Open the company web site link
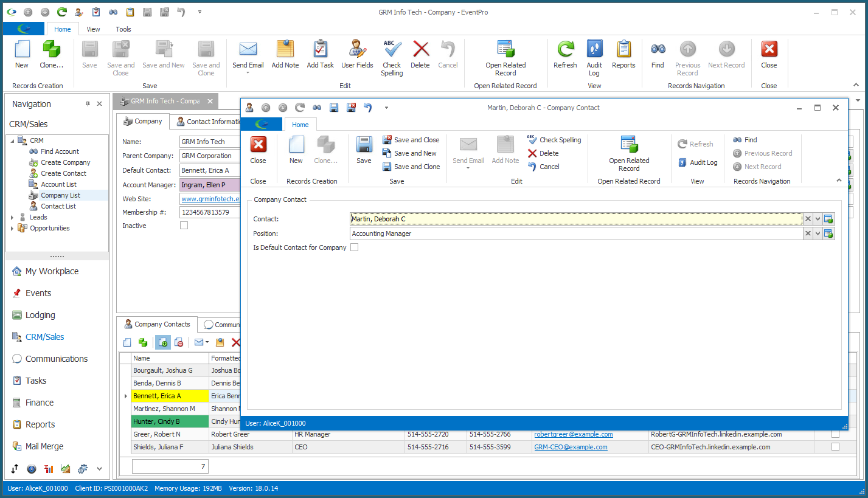868x498 pixels. click(x=211, y=199)
